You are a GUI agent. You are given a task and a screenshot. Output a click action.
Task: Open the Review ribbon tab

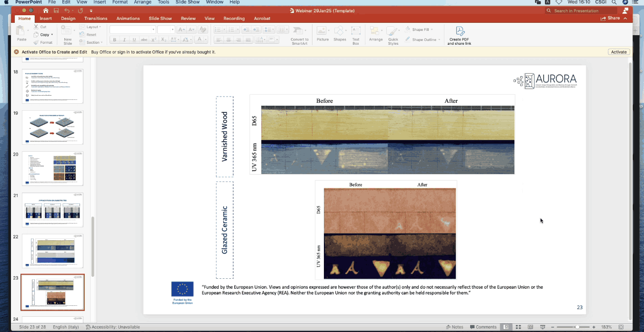[x=188, y=19]
